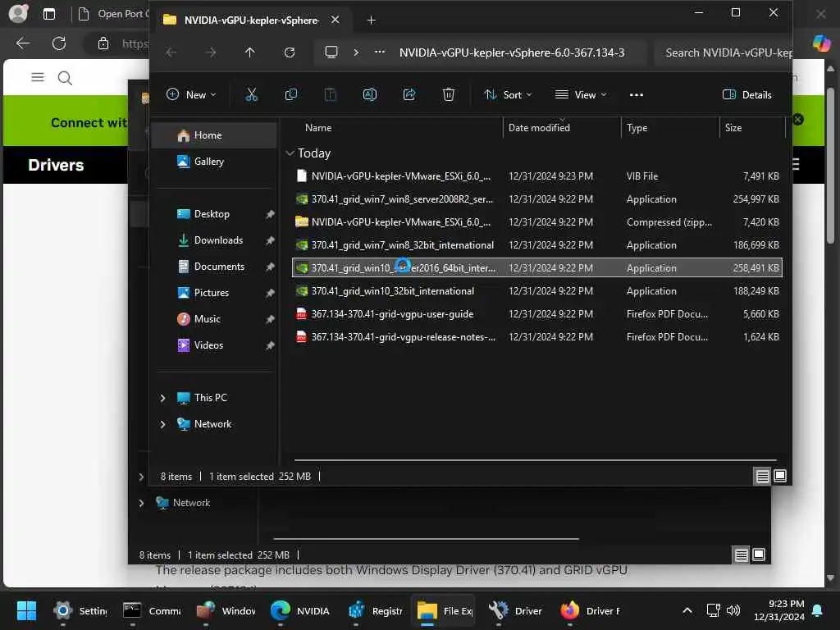The height and width of the screenshot is (630, 840).
Task: Sort by Size column header
Action: click(733, 127)
